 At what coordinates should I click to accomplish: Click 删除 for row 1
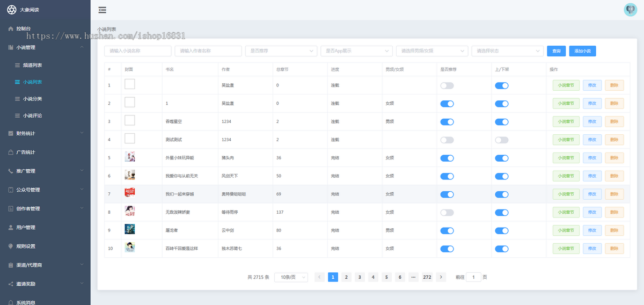[614, 85]
